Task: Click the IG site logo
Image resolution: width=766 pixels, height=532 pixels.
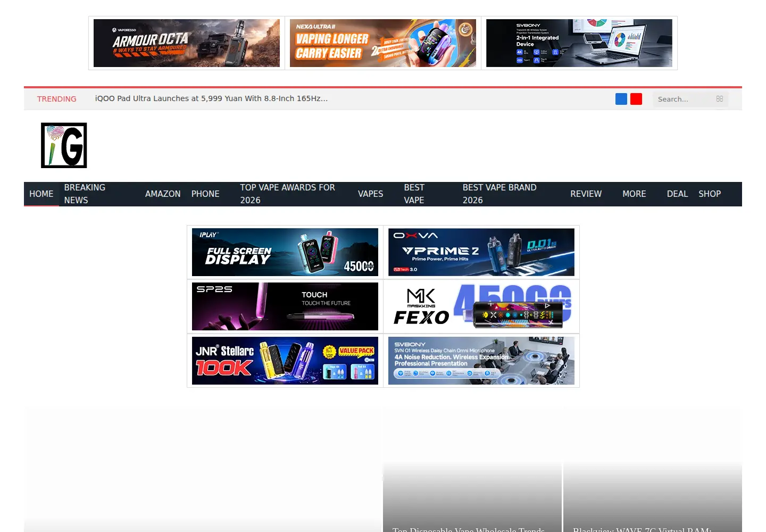Action: (64, 145)
